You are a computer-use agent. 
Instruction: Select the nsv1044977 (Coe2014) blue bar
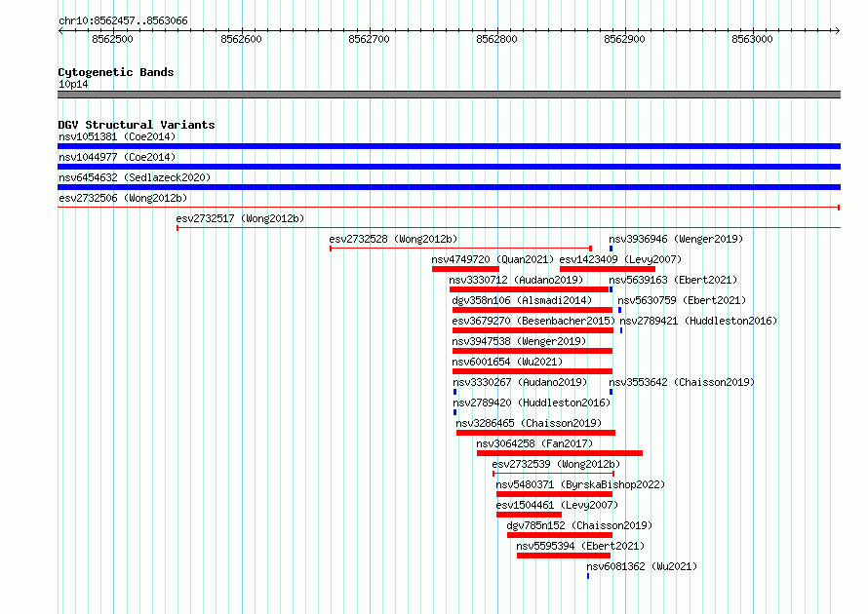tap(449, 167)
